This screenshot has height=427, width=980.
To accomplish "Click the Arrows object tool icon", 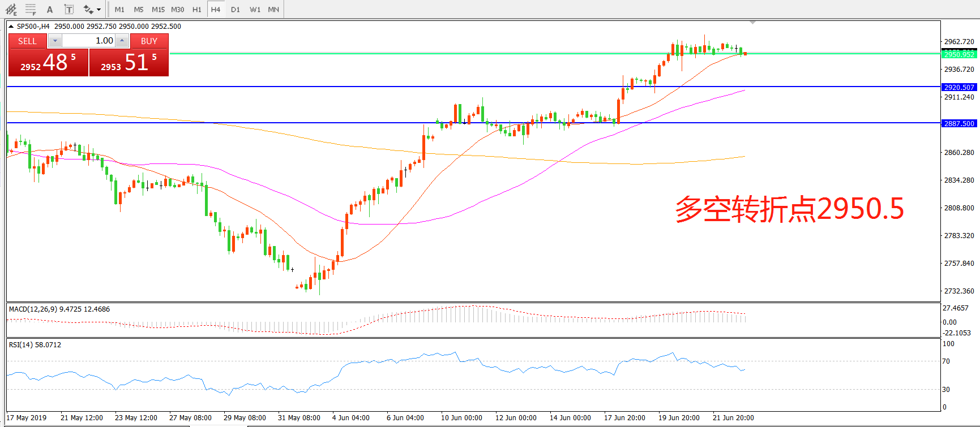I will point(88,10).
